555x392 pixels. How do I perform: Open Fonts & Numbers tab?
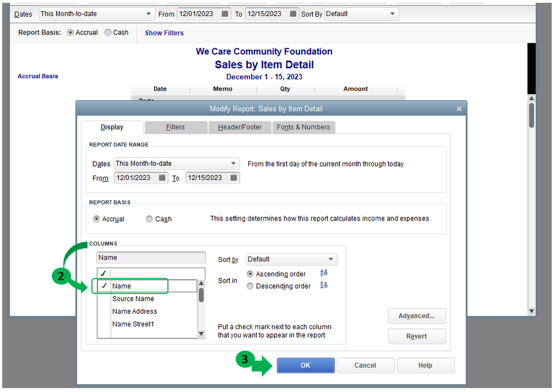click(x=303, y=127)
